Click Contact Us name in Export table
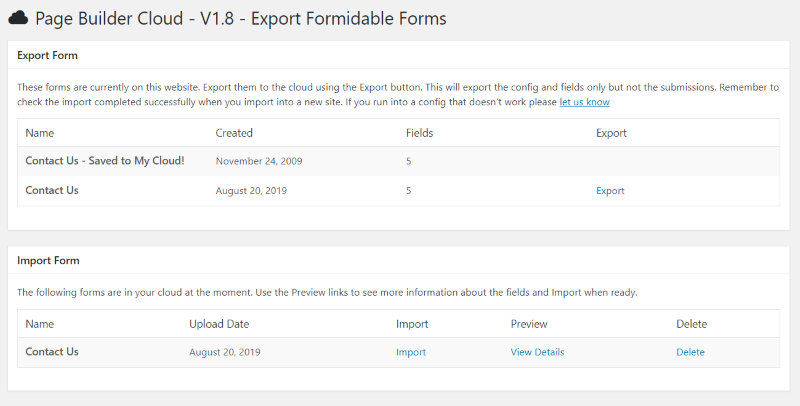The height and width of the screenshot is (406, 800). 52,190
